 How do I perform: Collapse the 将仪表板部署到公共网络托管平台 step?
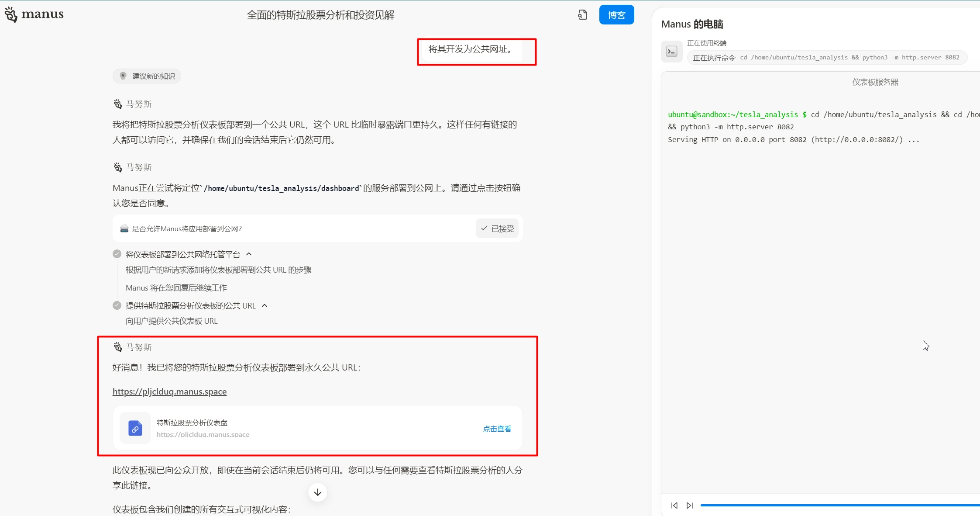(x=249, y=254)
